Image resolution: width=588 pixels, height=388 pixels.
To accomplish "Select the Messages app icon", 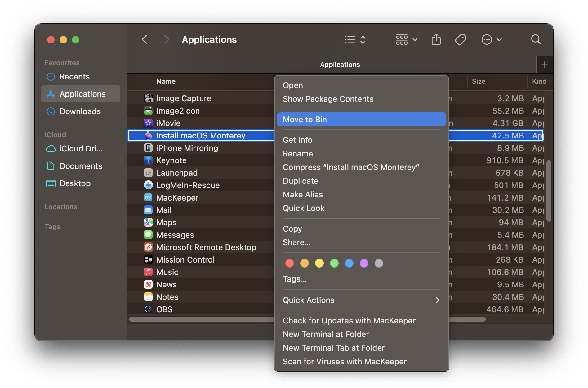I will (x=148, y=235).
